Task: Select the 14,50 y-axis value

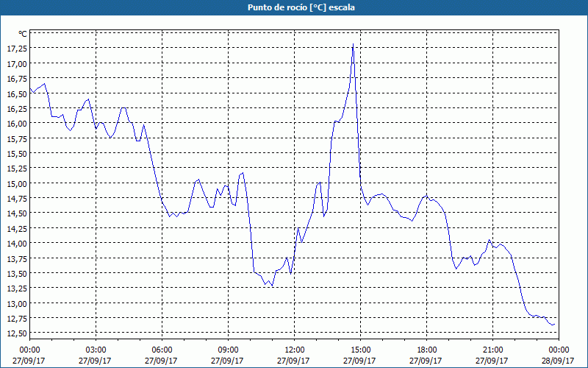Action: [17, 213]
